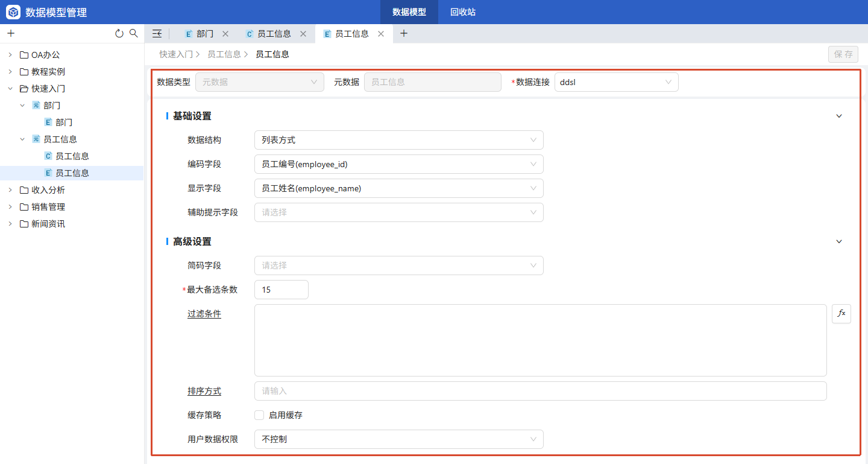Screen dimensions: 868x464
Task: Open the 用户数据权限 dropdown showing 不控制
Action: [398, 439]
